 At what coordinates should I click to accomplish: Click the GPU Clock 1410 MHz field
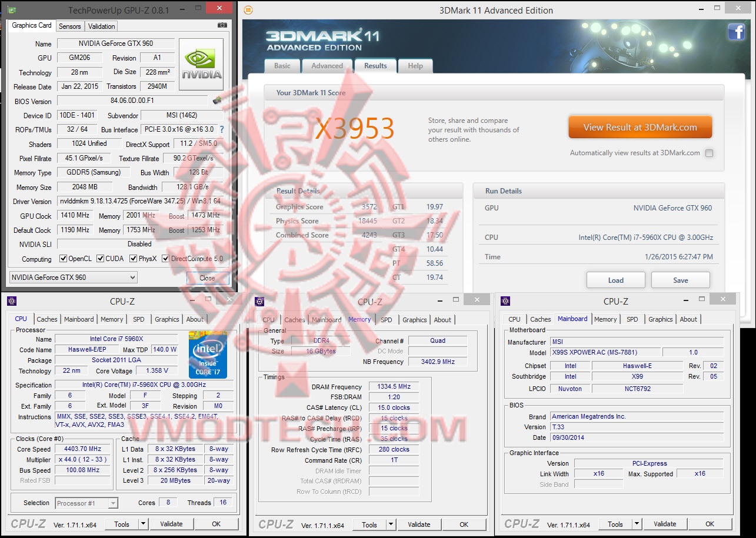click(75, 216)
